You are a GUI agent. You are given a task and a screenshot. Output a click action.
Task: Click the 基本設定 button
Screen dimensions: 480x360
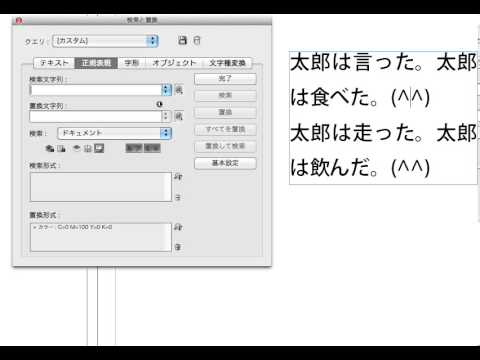225,163
